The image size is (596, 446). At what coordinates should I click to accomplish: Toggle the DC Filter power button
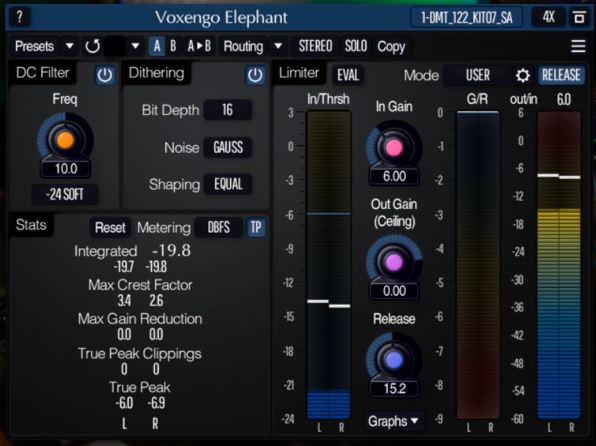(x=105, y=75)
